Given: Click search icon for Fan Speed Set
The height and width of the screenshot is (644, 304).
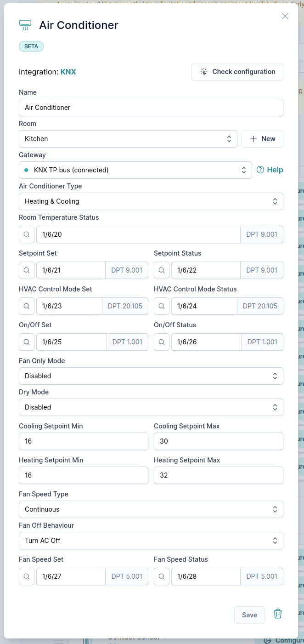Looking at the screenshot, I should pyautogui.click(x=27, y=576).
